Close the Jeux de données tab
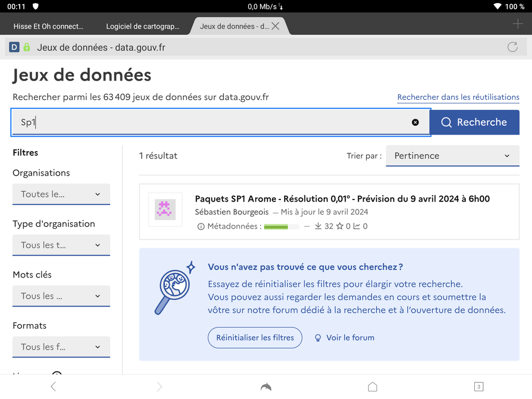Screen dimensions: 532x399 275,26
